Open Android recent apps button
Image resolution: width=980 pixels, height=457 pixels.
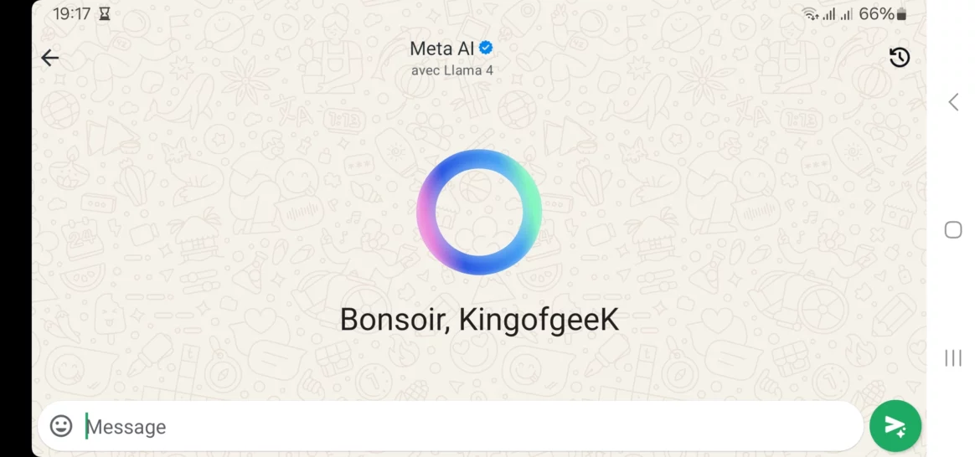click(953, 357)
